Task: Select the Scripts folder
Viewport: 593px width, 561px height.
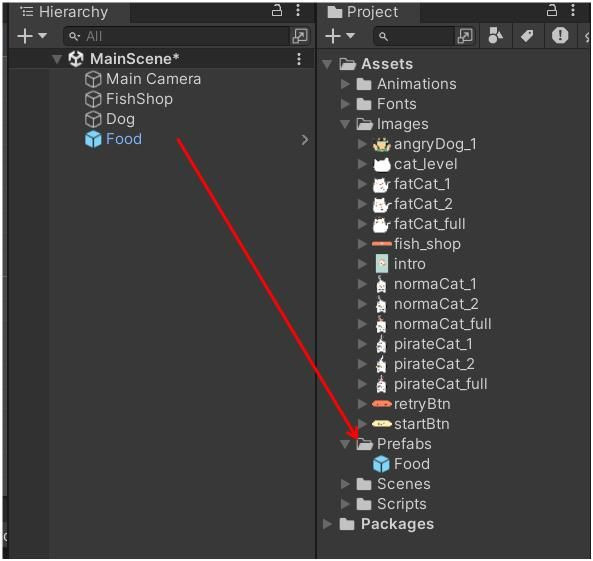Action: click(402, 504)
